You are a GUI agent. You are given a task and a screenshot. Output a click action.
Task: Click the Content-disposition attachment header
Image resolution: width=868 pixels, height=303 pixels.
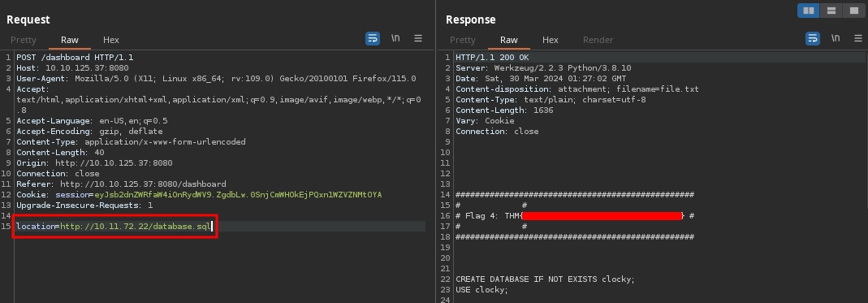(577, 89)
